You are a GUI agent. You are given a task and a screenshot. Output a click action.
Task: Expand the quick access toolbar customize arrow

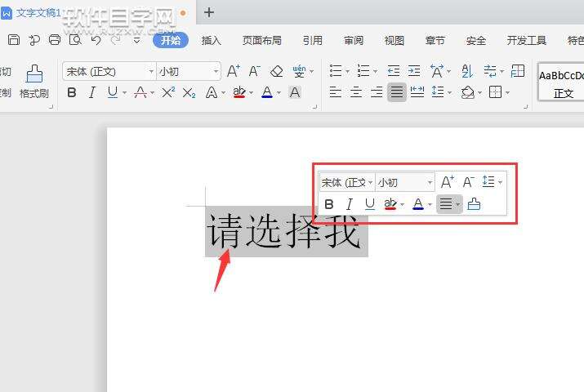pos(136,40)
